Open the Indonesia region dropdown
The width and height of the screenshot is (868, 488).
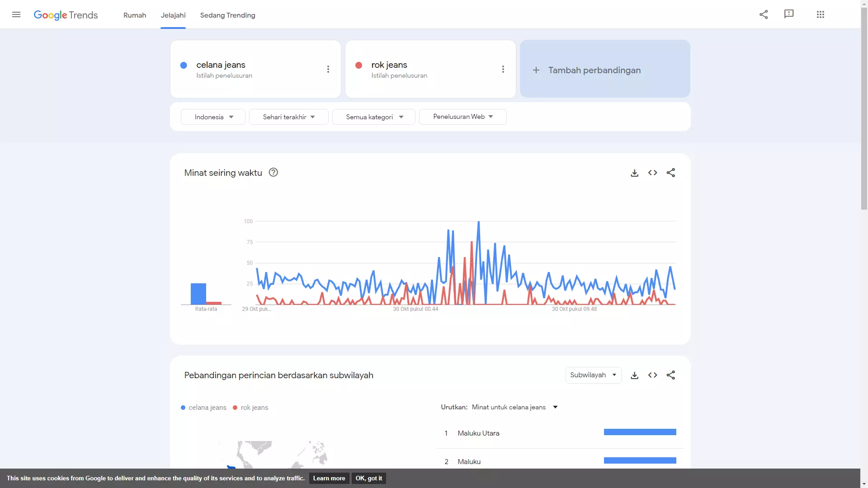(212, 117)
